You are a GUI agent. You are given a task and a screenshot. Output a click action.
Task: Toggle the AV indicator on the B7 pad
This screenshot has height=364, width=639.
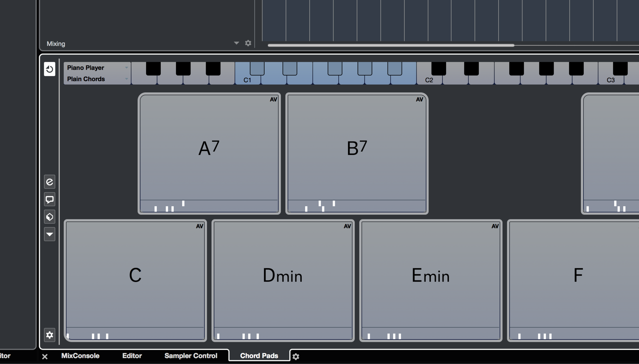(x=419, y=100)
